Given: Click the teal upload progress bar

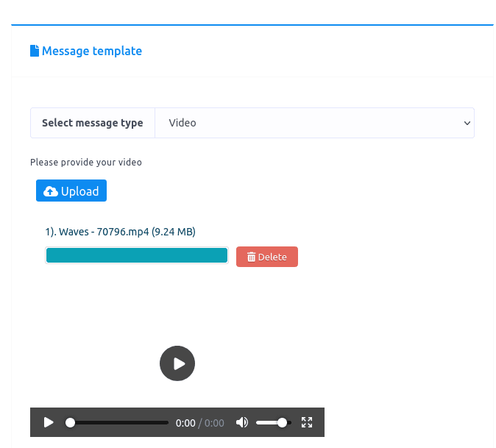Looking at the screenshot, I should 137,255.
